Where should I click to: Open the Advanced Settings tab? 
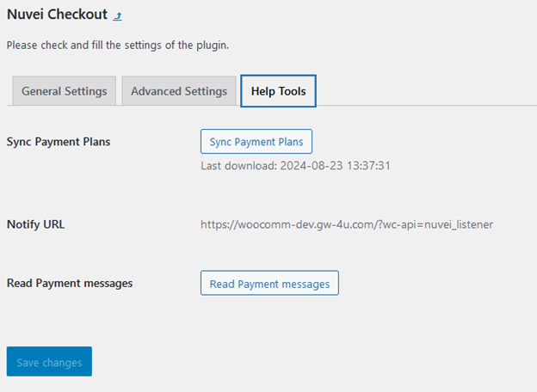[179, 91]
